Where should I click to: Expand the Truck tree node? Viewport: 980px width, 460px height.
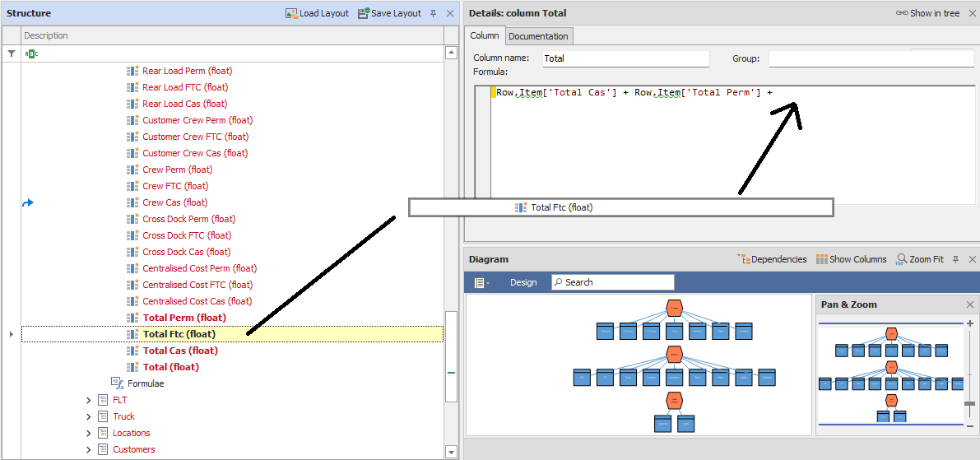(x=89, y=416)
